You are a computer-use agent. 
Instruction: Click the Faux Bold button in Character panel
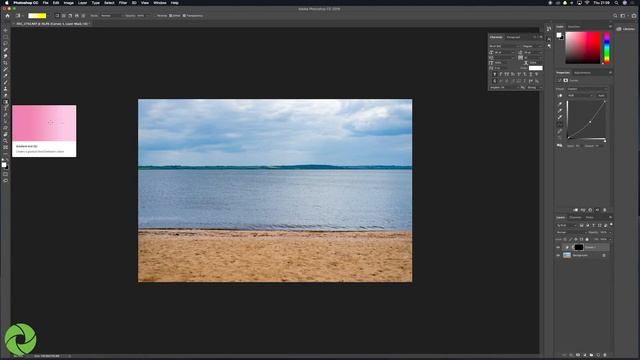495,74
